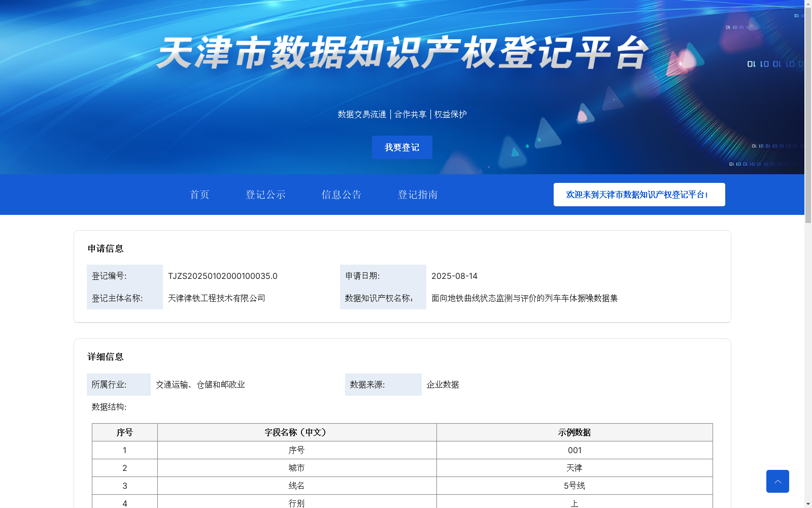
Task: Click the 序号 field name cell in row 1
Action: (297, 450)
